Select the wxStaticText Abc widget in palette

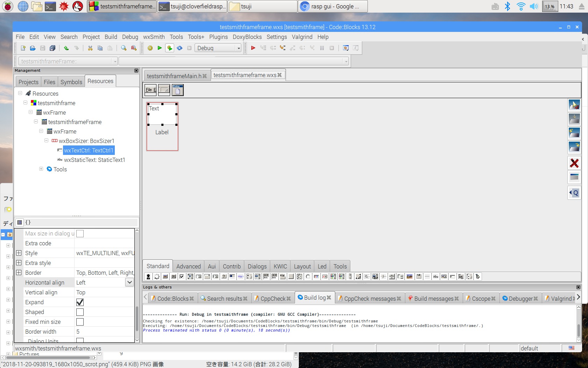436,277
